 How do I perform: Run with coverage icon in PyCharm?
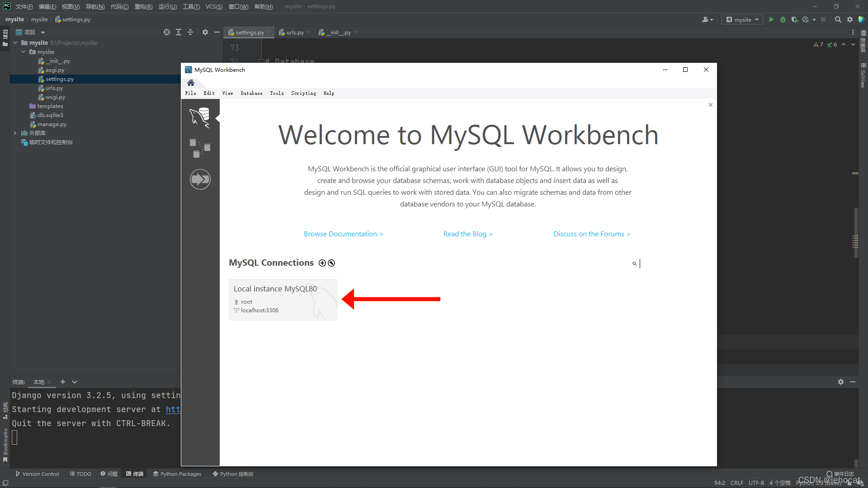pyautogui.click(x=794, y=19)
